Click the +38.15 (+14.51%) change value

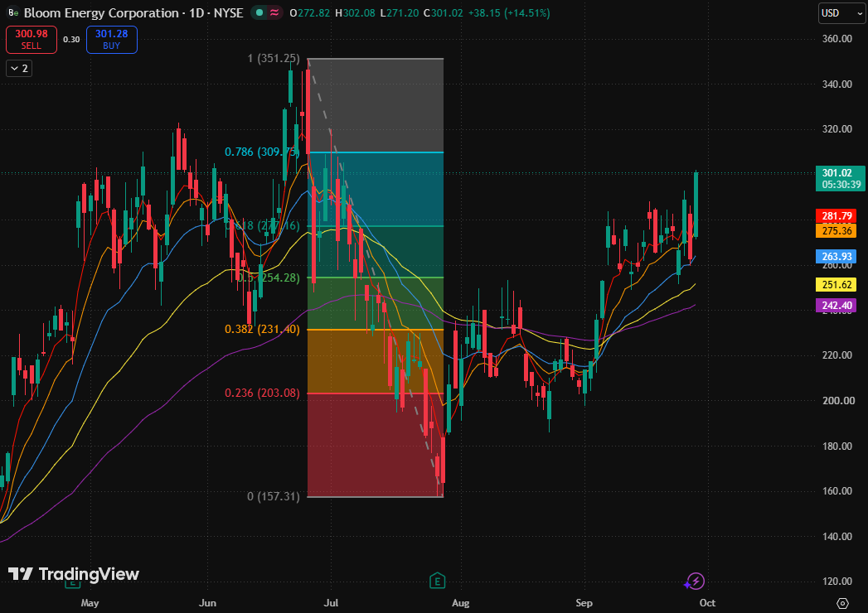coord(509,12)
